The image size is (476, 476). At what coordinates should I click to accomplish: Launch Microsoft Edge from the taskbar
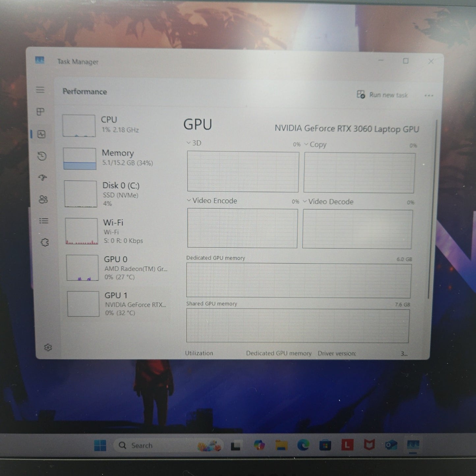303,446
